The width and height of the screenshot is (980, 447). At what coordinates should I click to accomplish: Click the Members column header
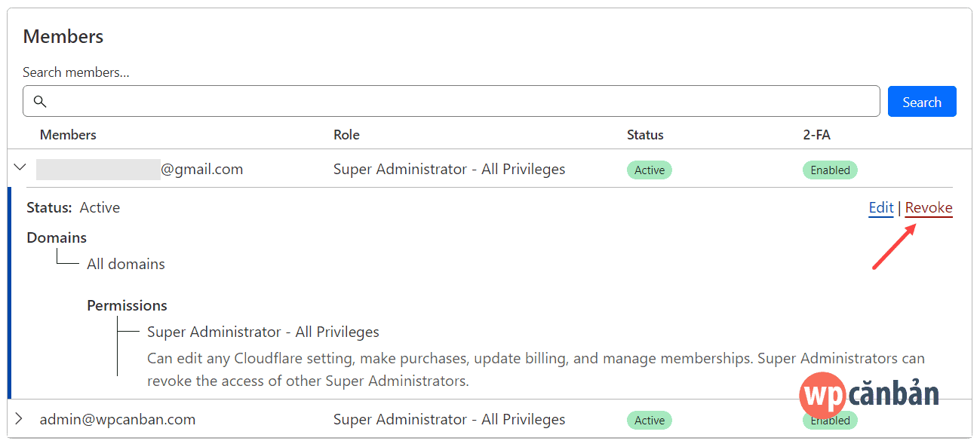[x=68, y=135]
